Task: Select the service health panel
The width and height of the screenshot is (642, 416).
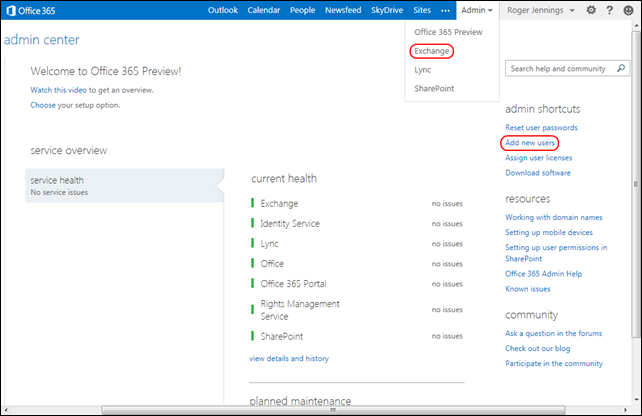Action: coord(124,185)
